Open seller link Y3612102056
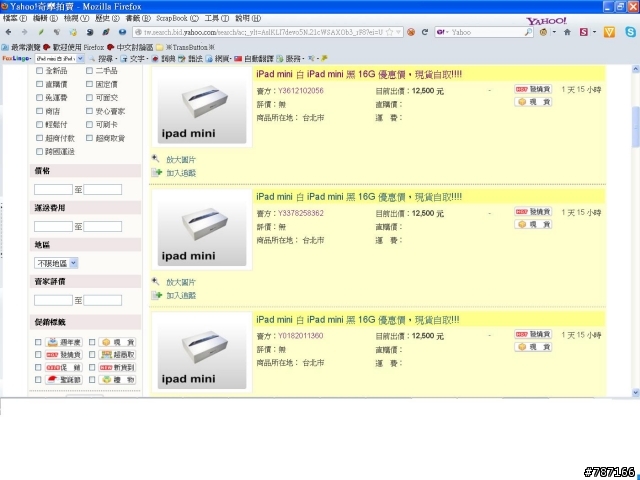The height and width of the screenshot is (480, 640). pos(301,91)
